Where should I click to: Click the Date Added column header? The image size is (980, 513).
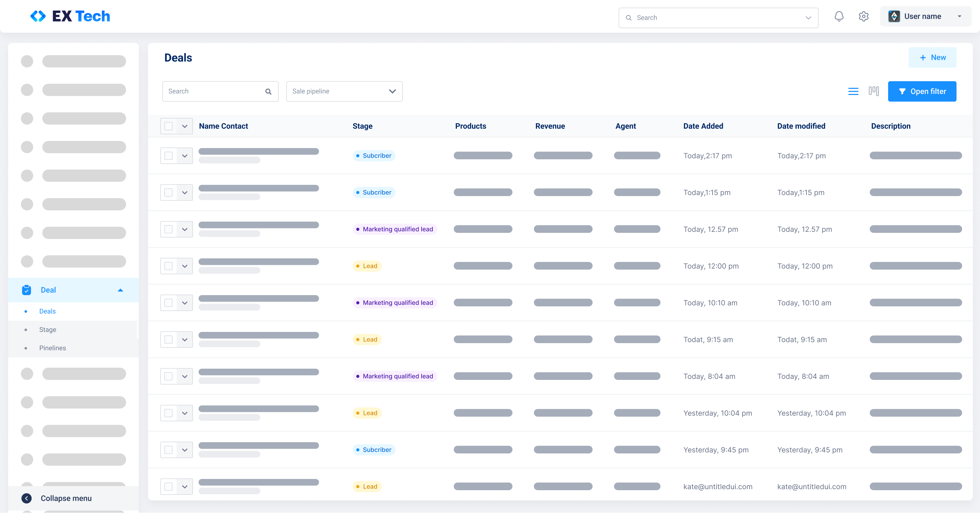pos(703,126)
